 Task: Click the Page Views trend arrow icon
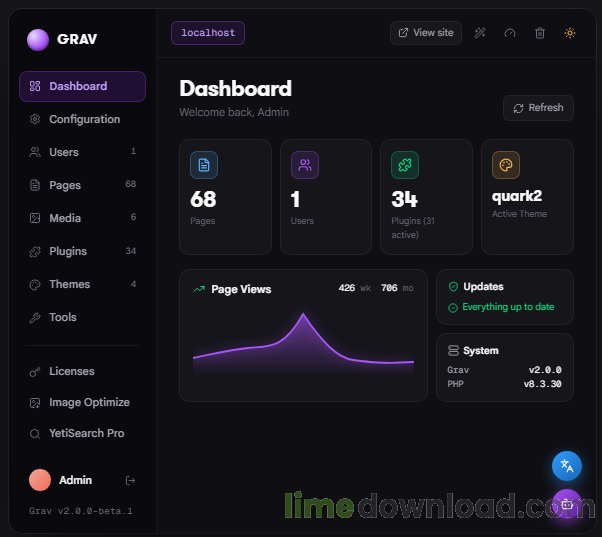tap(199, 289)
